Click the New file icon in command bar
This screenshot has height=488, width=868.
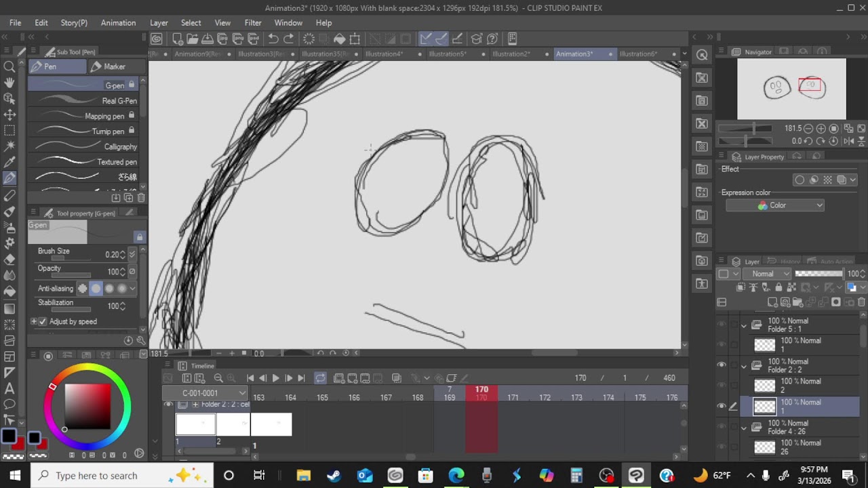click(x=178, y=39)
